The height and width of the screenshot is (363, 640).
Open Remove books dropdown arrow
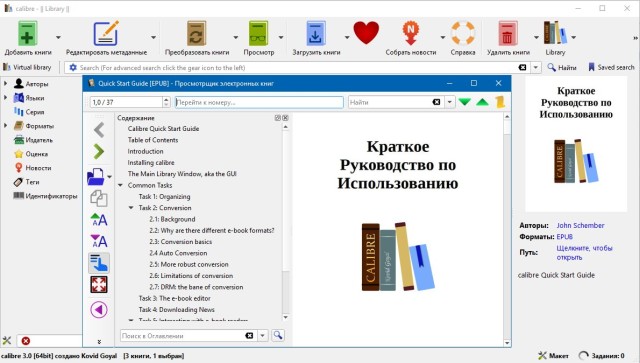[x=536, y=37]
